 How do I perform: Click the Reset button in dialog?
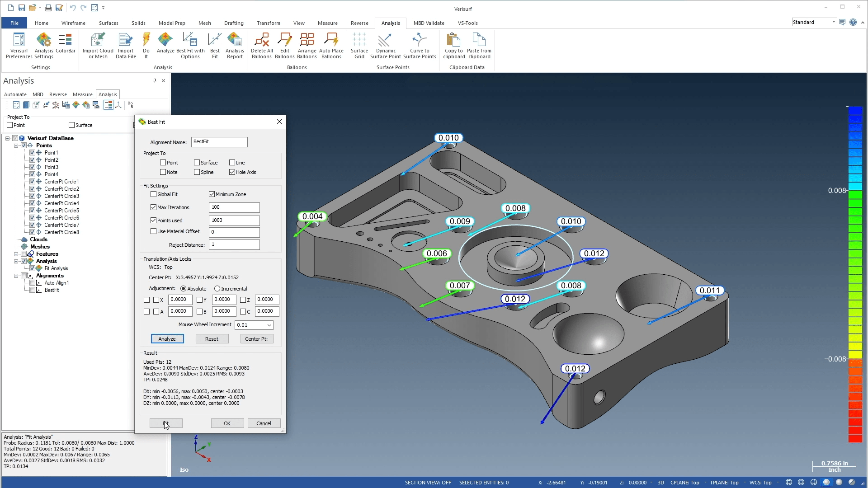coord(212,338)
